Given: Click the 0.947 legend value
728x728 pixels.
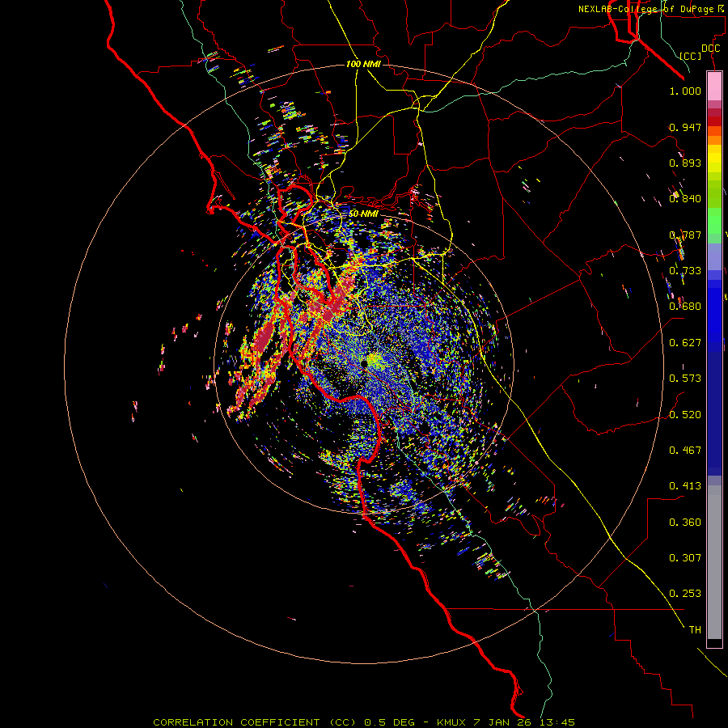Looking at the screenshot, I should click(x=685, y=127).
